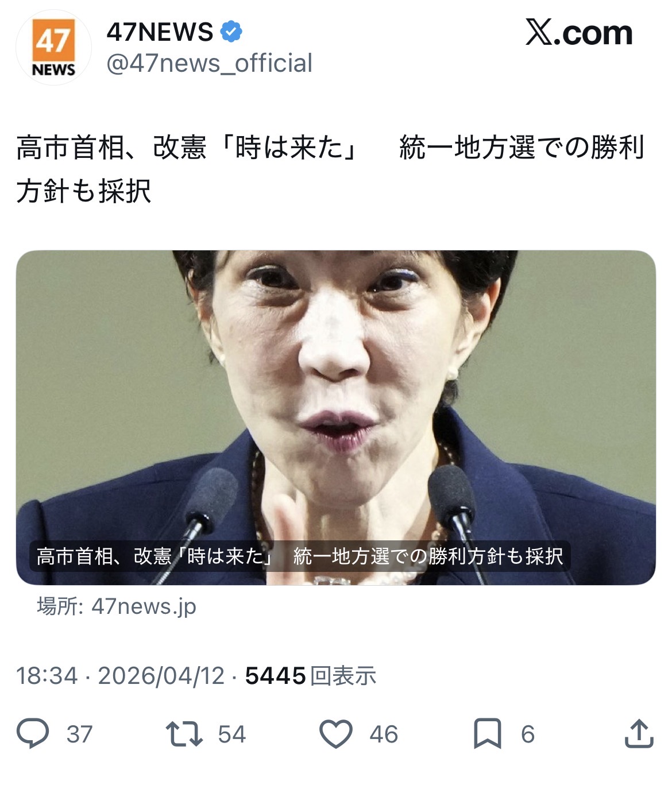Click the blue verified checkmark badge
This screenshot has width=672, height=789.
click(231, 32)
